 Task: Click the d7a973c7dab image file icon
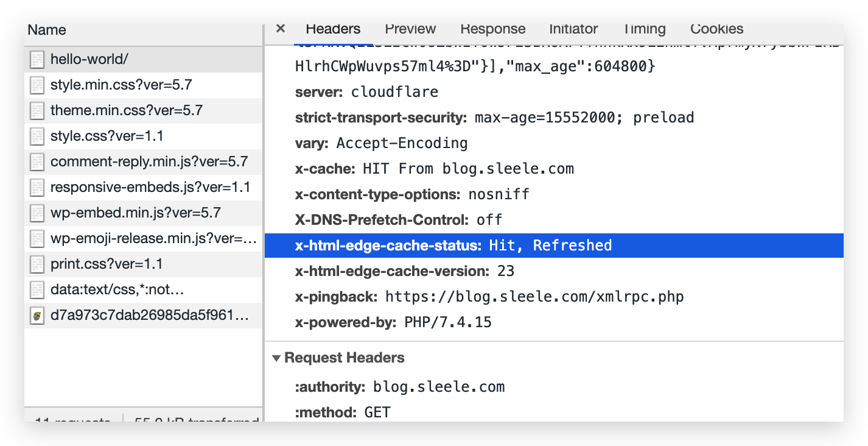37,315
